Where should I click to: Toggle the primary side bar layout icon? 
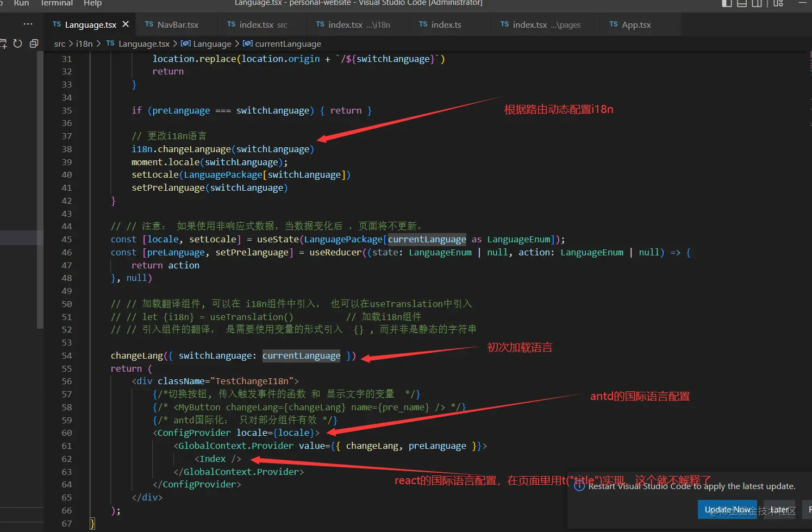[727, 3]
